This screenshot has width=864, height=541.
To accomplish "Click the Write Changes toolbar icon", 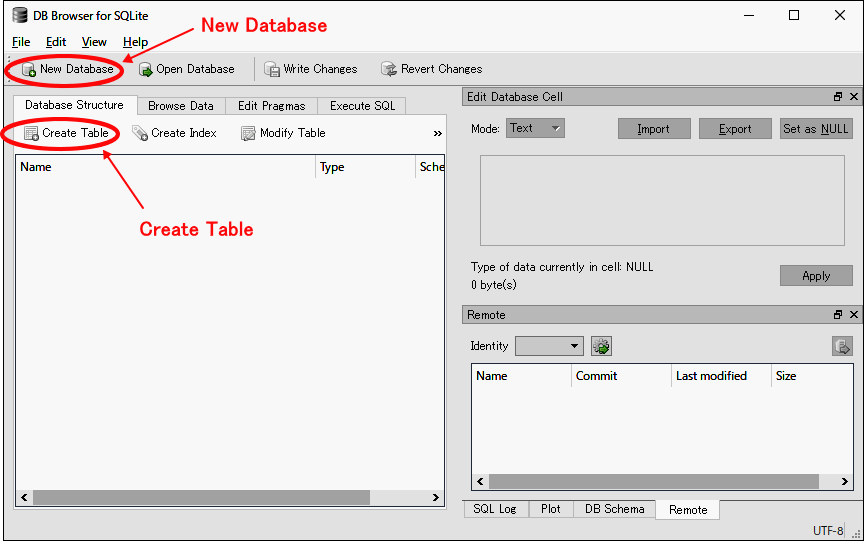I will click(x=272, y=70).
